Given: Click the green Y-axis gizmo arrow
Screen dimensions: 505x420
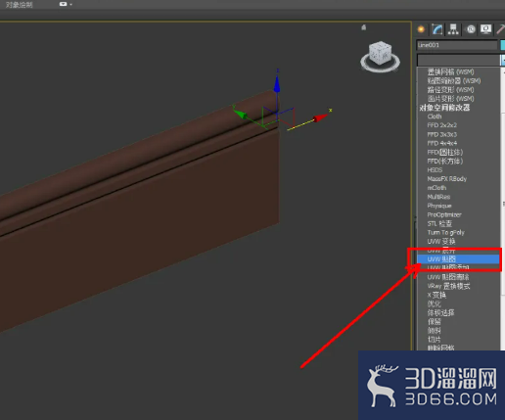Looking at the screenshot, I should (x=240, y=114).
